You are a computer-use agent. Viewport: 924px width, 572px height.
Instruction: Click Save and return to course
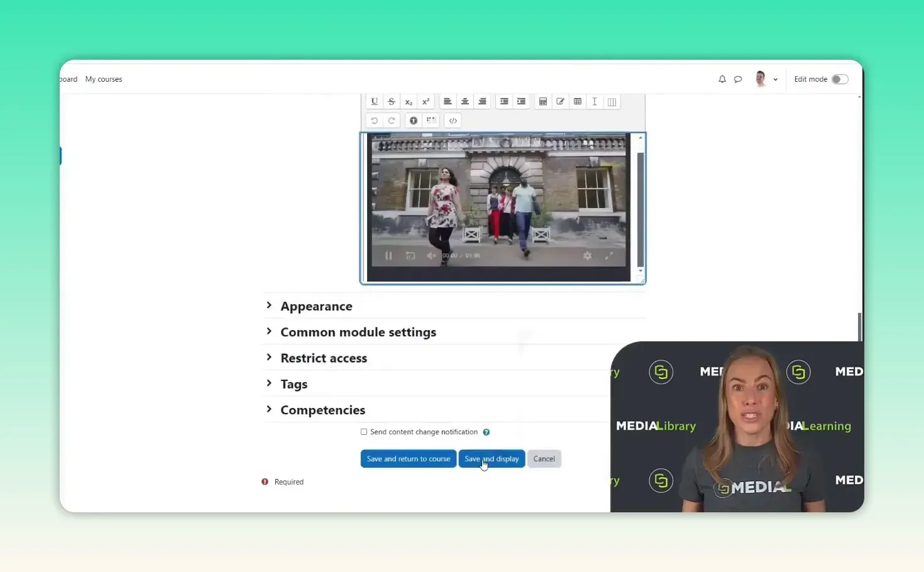(409, 459)
